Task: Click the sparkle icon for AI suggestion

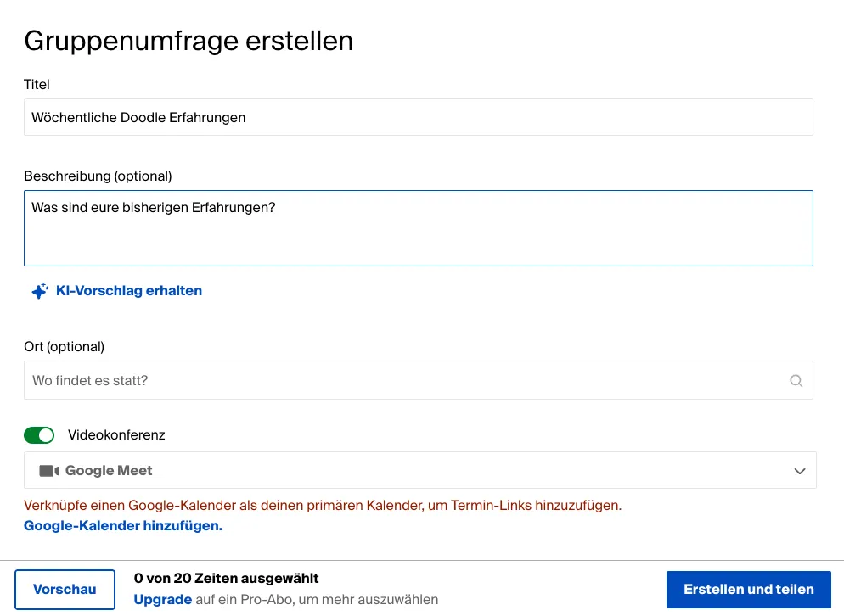Action: click(39, 291)
